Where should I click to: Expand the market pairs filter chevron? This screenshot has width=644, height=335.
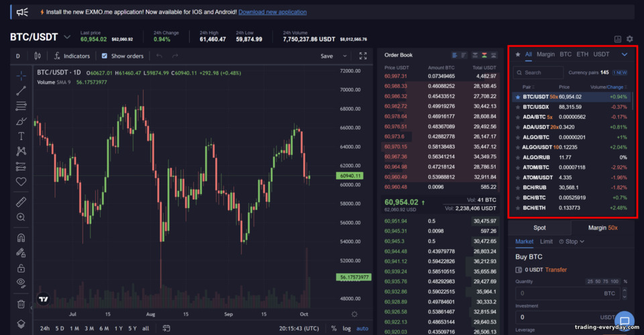625,54
